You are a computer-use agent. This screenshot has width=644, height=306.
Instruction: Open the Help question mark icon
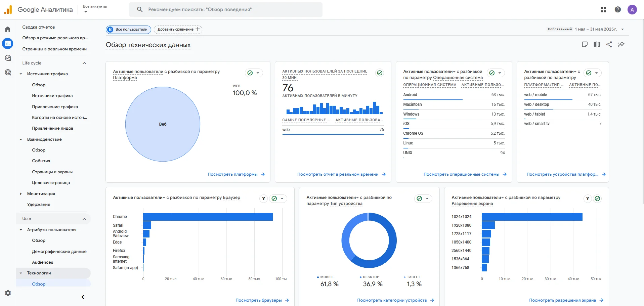tap(617, 9)
